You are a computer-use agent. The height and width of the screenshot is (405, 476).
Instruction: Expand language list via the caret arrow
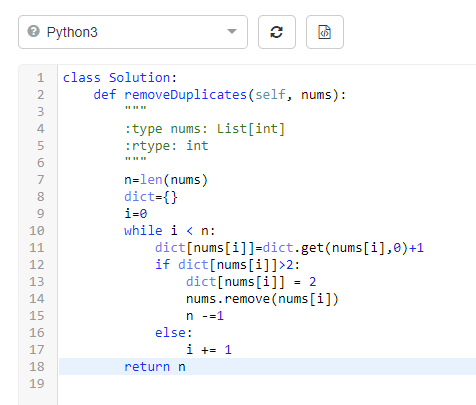coord(232,32)
